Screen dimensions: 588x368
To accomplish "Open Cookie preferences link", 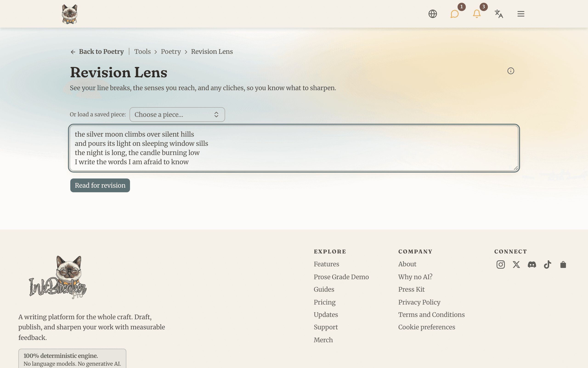I will pos(427,327).
